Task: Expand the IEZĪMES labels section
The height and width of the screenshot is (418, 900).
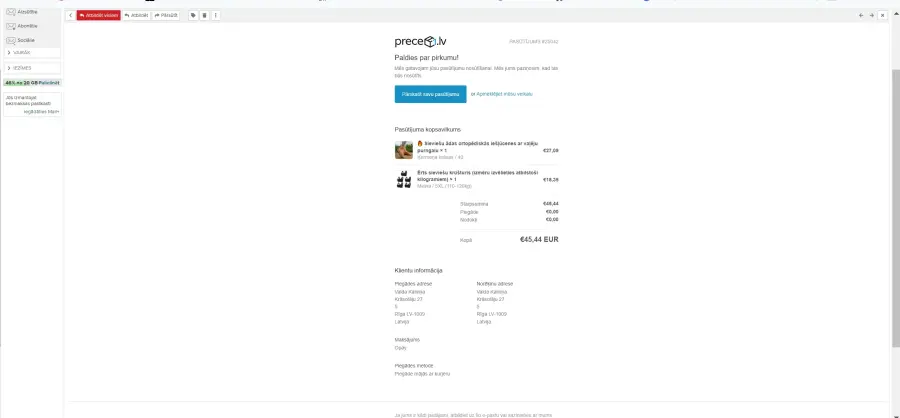Action: point(32,68)
